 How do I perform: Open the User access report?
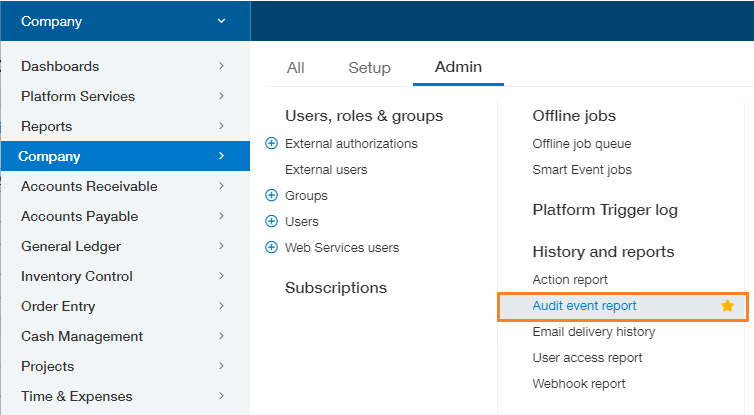(587, 358)
